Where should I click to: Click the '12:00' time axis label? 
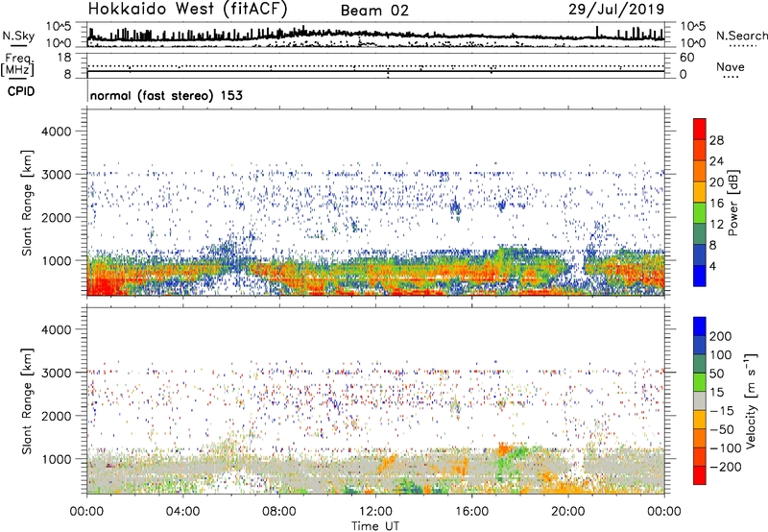tap(374, 512)
